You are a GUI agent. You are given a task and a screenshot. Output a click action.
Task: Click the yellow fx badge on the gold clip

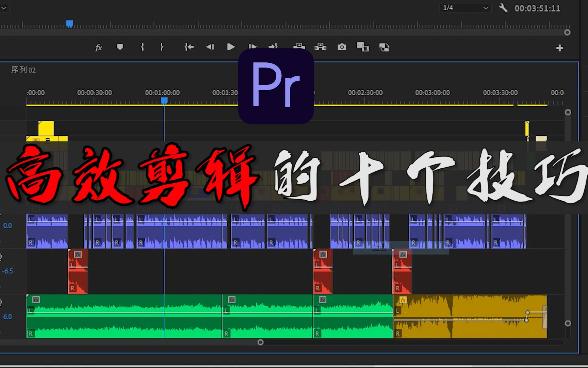[403, 300]
